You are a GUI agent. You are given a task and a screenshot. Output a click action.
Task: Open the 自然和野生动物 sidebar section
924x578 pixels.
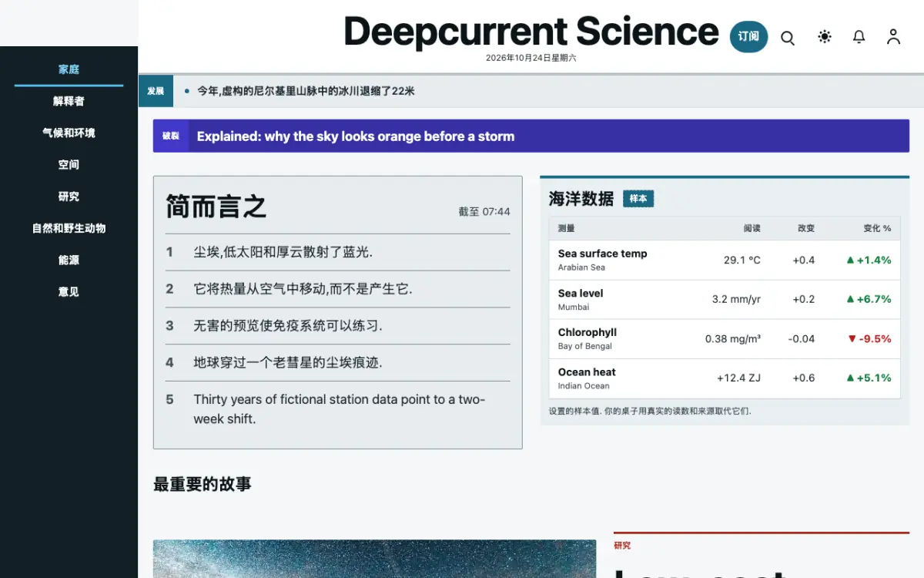pyautogui.click(x=69, y=228)
